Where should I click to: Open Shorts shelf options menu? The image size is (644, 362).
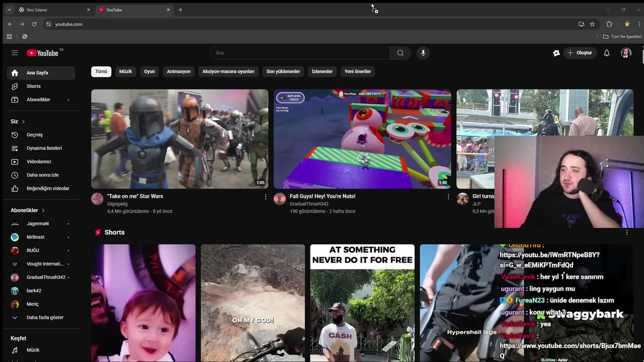[x=626, y=232]
